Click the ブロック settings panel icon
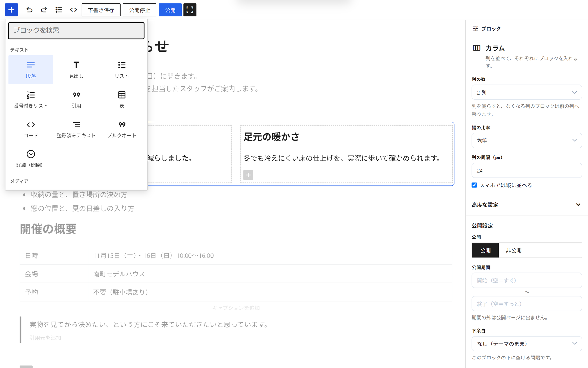 tap(476, 29)
